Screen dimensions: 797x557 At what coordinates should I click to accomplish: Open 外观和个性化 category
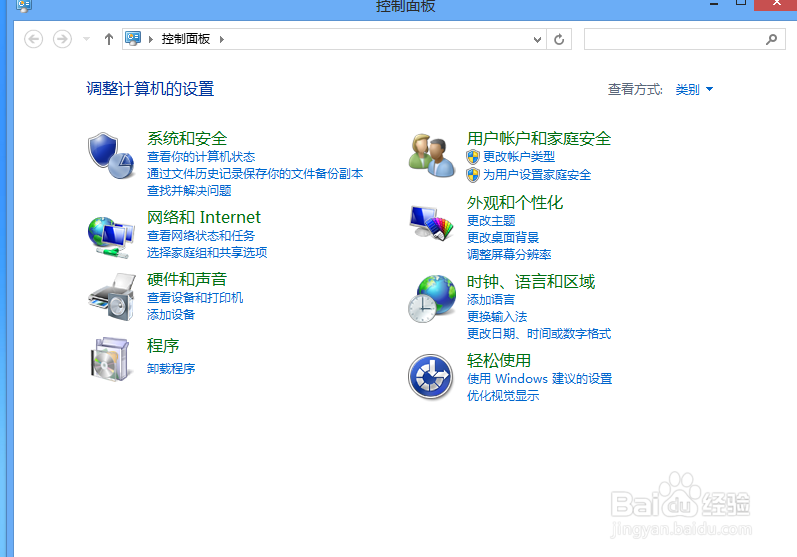[x=515, y=203]
